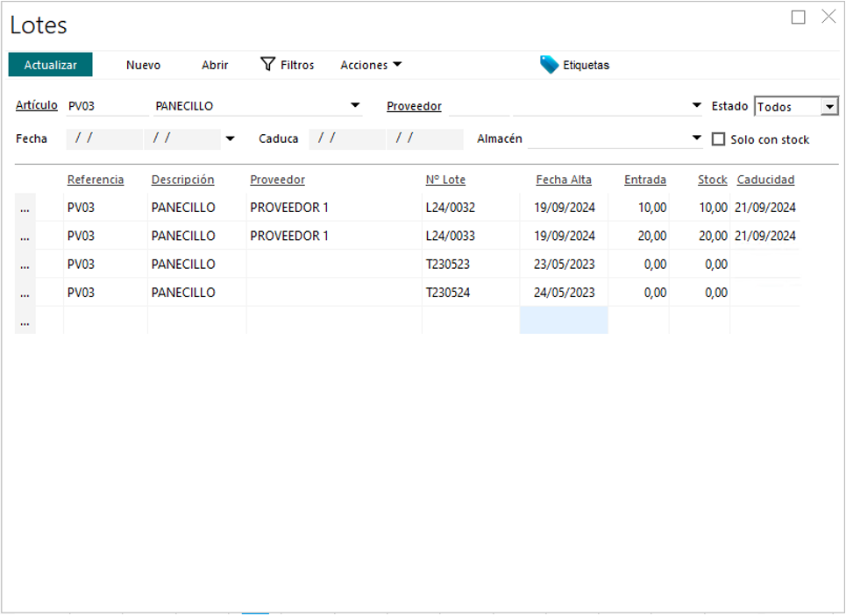This screenshot has width=846, height=616.
Task: Sort by Entrada column header
Action: point(644,180)
